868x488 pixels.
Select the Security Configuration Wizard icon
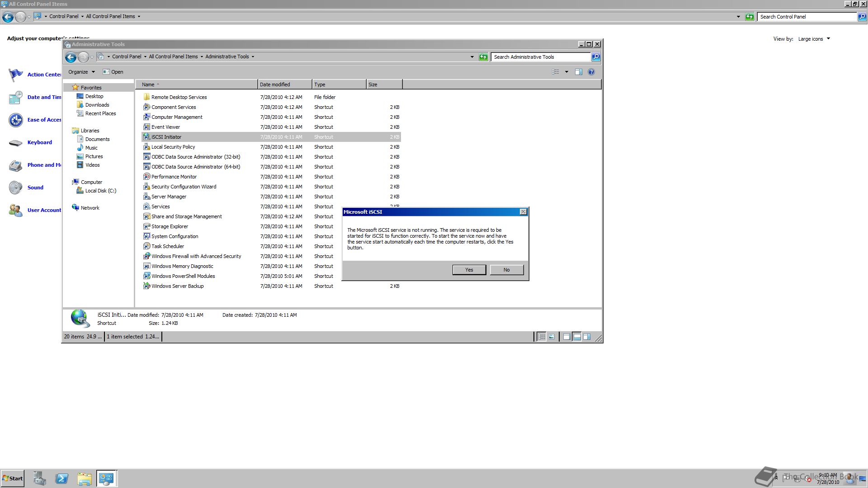(x=146, y=187)
